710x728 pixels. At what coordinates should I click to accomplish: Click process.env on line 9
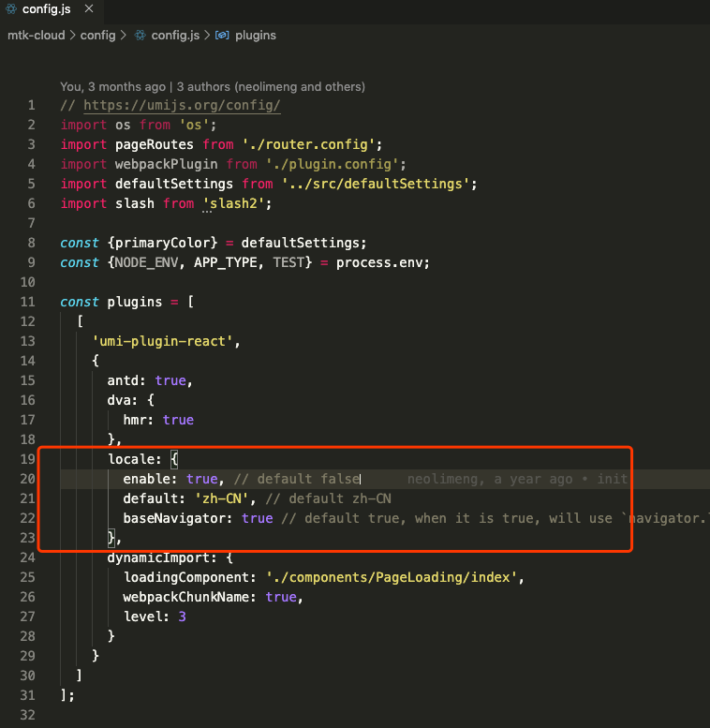click(379, 262)
